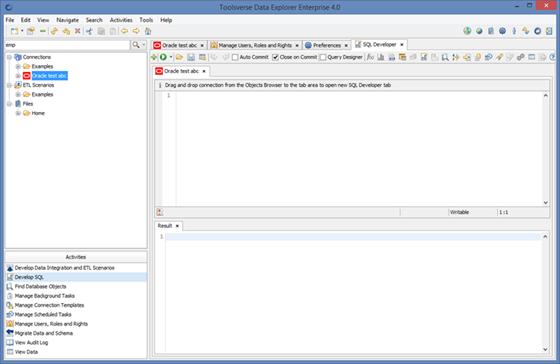The image size is (560, 364).
Task: Open the Run button dropdown arrow
Action: click(171, 57)
